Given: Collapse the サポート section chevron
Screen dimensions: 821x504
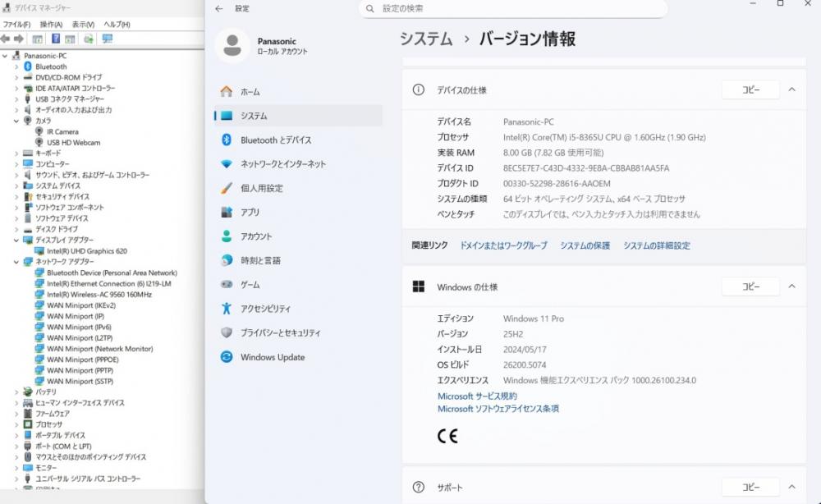Looking at the screenshot, I should coord(791,487).
